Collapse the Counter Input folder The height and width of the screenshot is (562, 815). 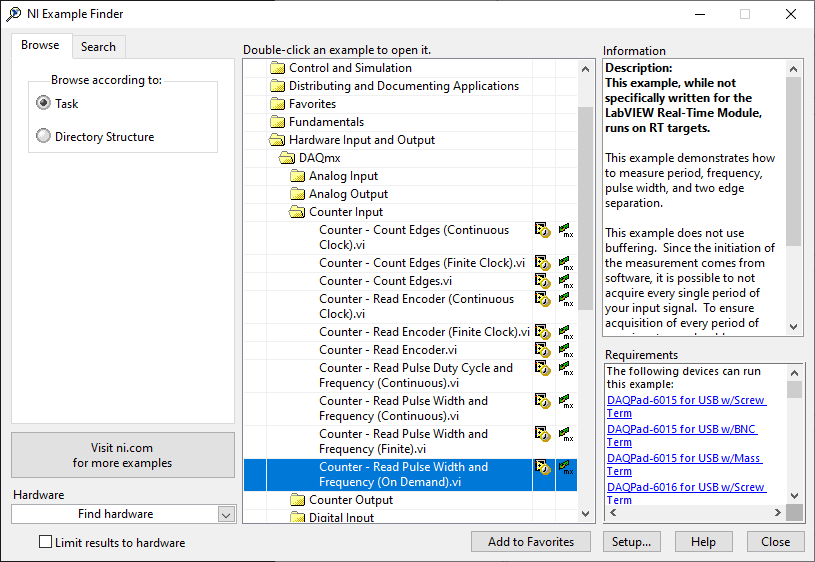tap(297, 212)
